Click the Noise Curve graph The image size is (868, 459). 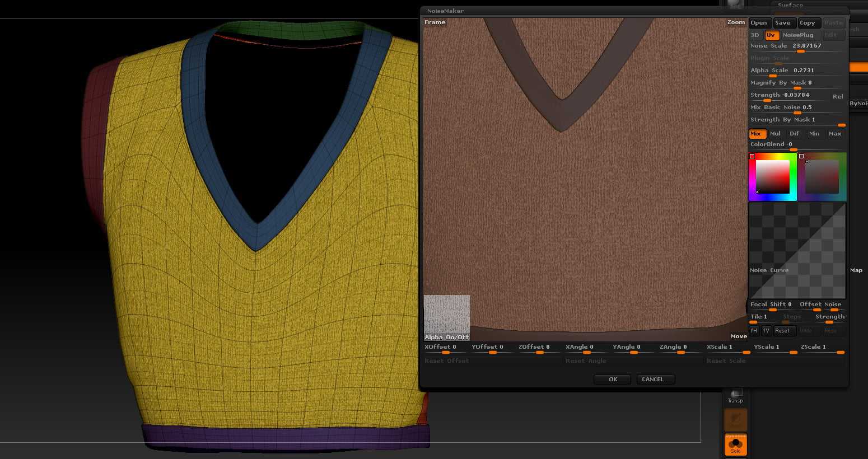click(x=797, y=251)
